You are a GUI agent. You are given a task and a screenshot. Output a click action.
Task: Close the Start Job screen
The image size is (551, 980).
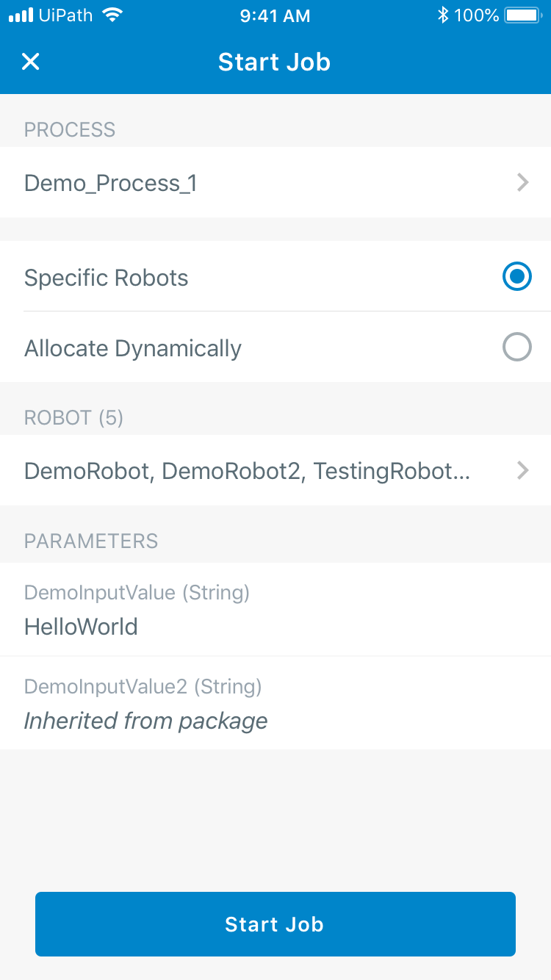[x=30, y=62]
